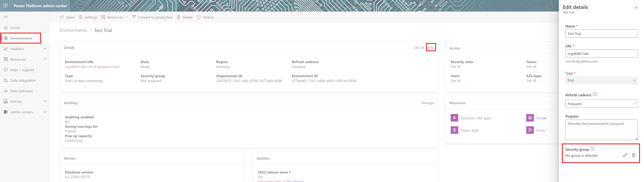
Task: Click the Resources expand icon in sidebar
Action: tap(45, 59)
